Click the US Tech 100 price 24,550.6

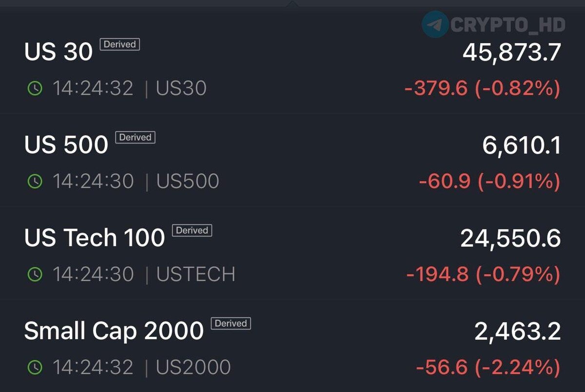point(510,239)
